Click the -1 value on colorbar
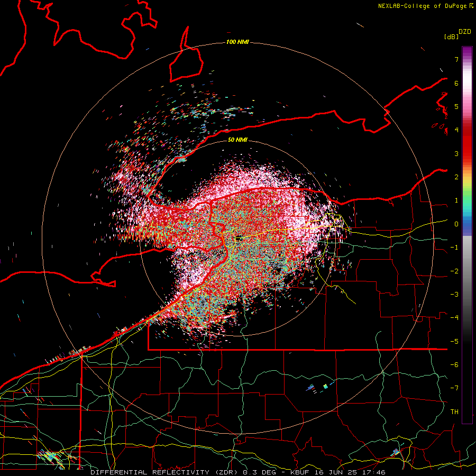This screenshot has height=476, width=476. point(454,248)
